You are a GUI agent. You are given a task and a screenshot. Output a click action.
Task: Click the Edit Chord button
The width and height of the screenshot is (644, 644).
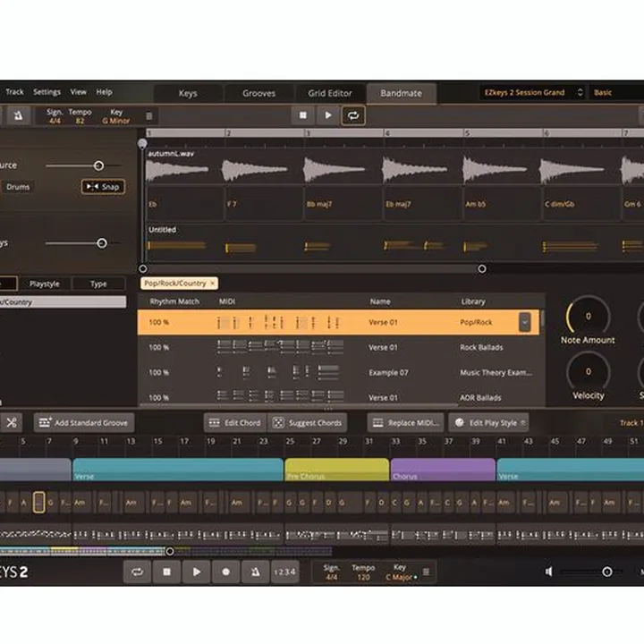pyautogui.click(x=235, y=422)
